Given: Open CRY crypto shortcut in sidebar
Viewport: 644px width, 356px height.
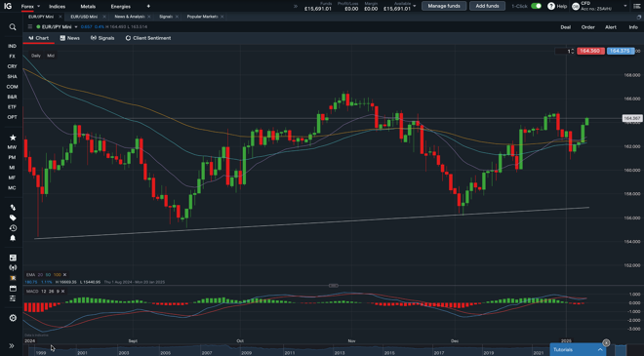Looking at the screenshot, I should pos(12,66).
